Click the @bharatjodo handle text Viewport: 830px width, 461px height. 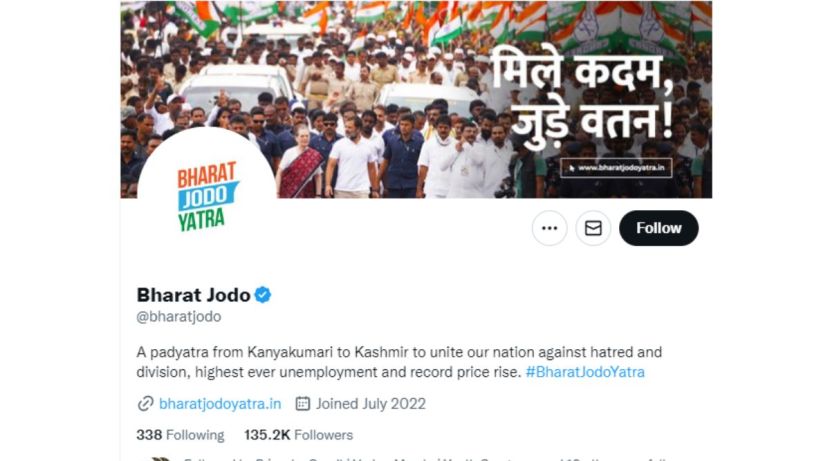[x=179, y=317]
